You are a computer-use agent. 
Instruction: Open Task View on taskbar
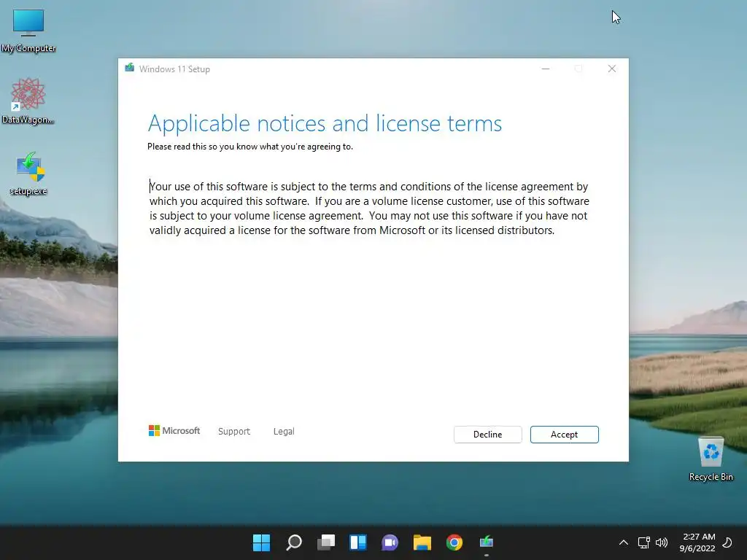click(x=326, y=542)
